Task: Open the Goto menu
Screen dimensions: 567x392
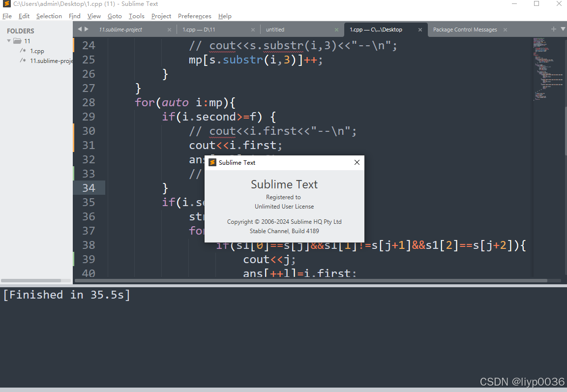Action: pos(115,16)
